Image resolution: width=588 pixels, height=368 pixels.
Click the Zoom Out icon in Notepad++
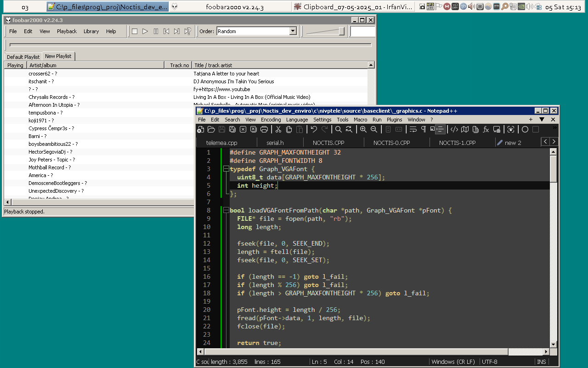[374, 130]
